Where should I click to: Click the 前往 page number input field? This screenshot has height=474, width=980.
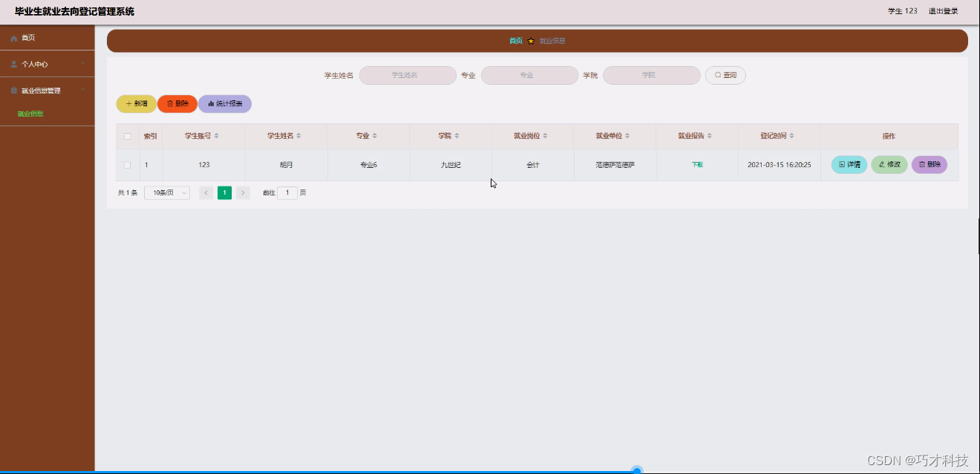coord(287,192)
